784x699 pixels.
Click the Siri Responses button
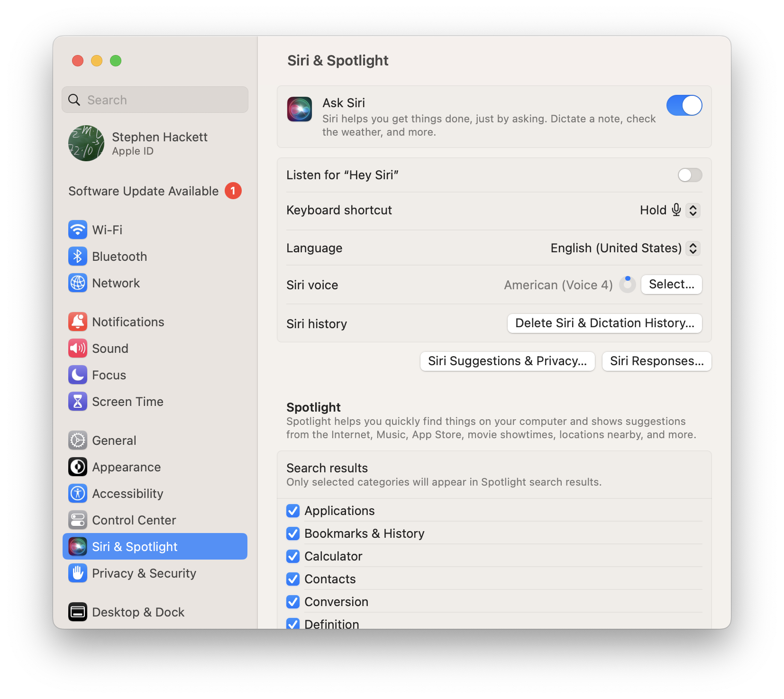point(657,361)
